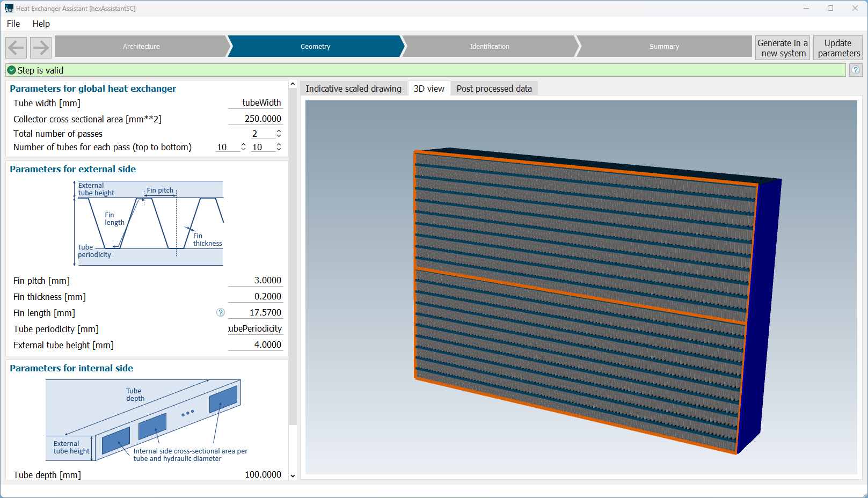868x498 pixels.
Task: Open the Help menu
Action: 41,24
